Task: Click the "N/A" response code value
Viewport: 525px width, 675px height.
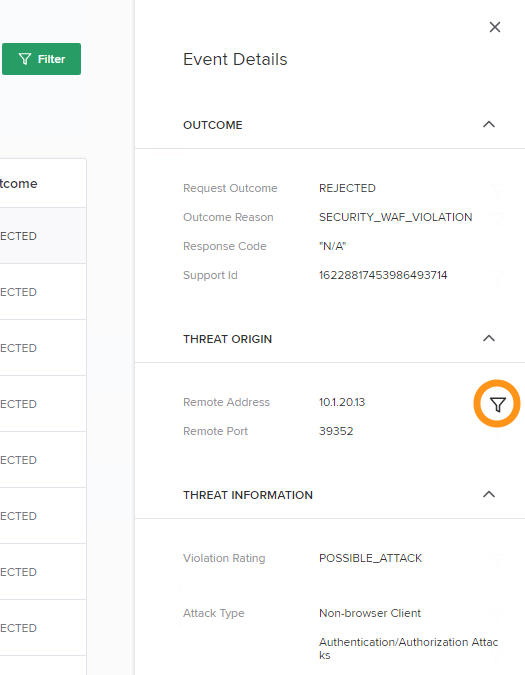Action: click(332, 246)
